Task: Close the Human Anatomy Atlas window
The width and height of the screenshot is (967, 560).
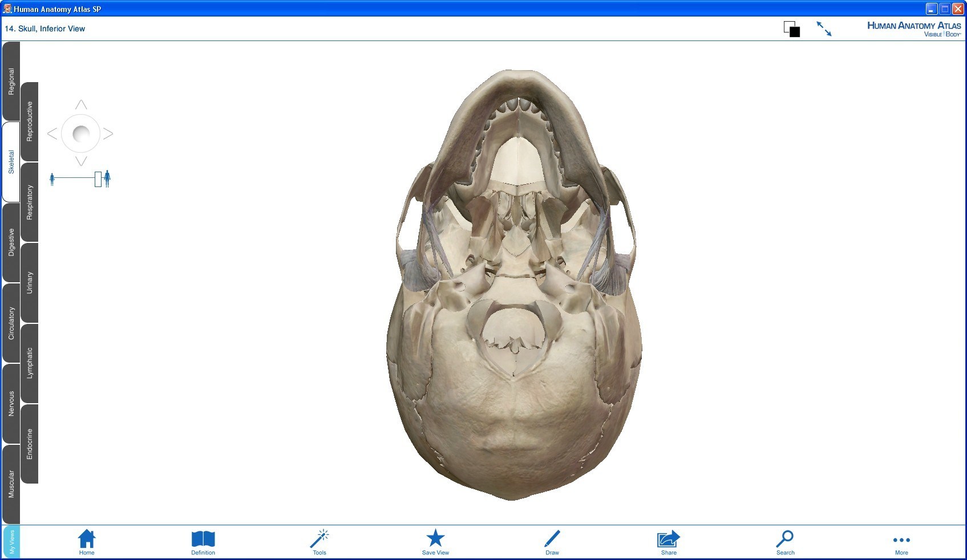Action: tap(958, 9)
